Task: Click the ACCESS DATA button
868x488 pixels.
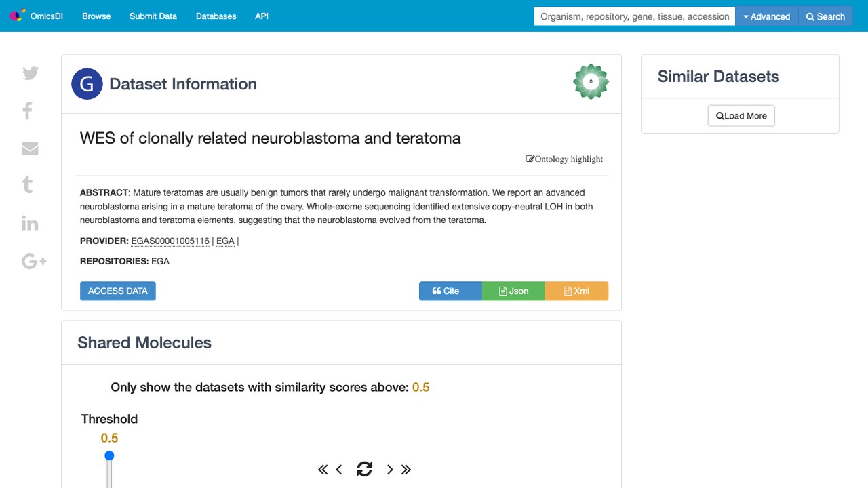Action: click(x=118, y=291)
